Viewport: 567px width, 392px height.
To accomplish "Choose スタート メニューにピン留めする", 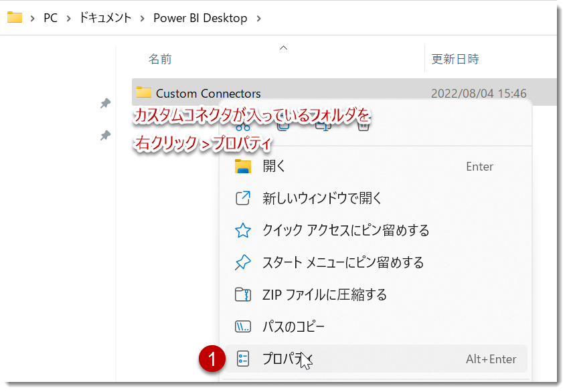I will click(376, 263).
